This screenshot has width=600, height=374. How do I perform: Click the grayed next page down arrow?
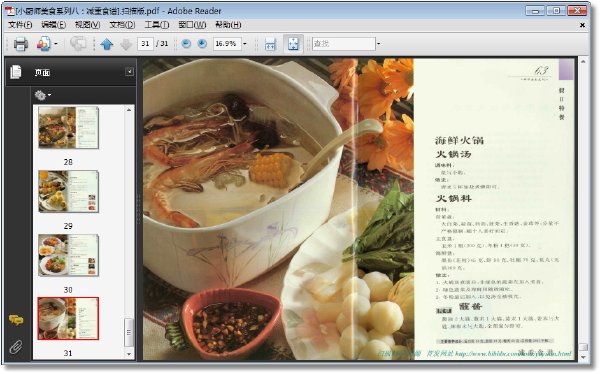(x=126, y=44)
